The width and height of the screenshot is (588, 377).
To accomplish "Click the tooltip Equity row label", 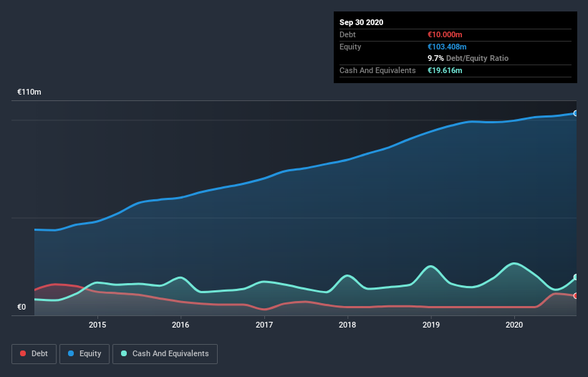I will (350, 47).
